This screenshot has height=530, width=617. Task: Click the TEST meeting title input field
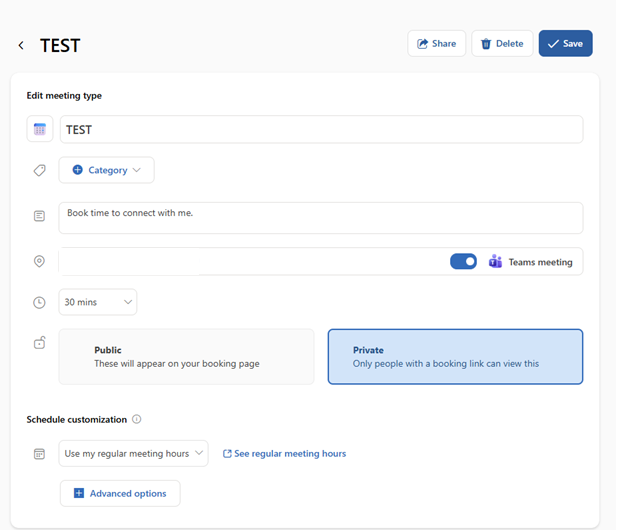click(321, 129)
